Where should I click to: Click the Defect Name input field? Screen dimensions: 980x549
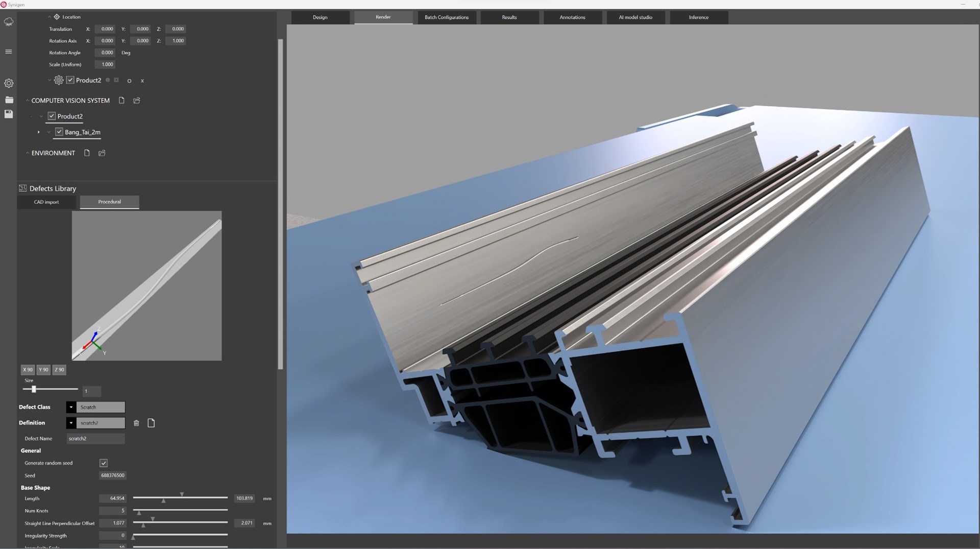(x=95, y=439)
